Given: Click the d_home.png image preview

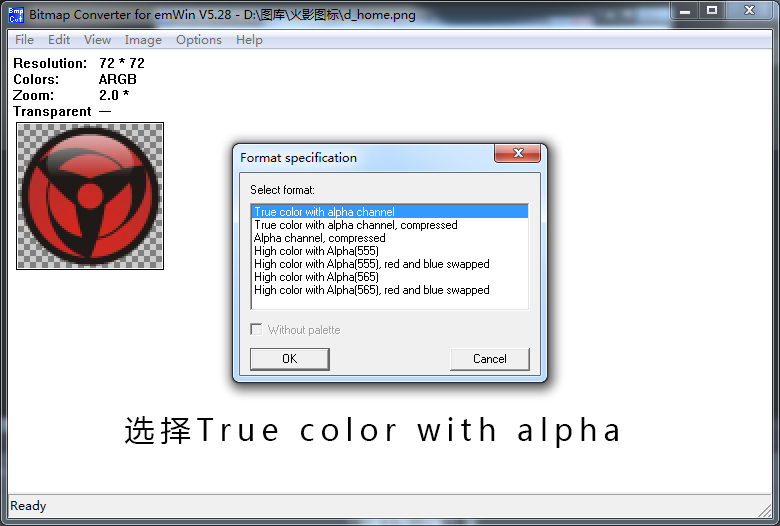Looking at the screenshot, I should point(90,196).
